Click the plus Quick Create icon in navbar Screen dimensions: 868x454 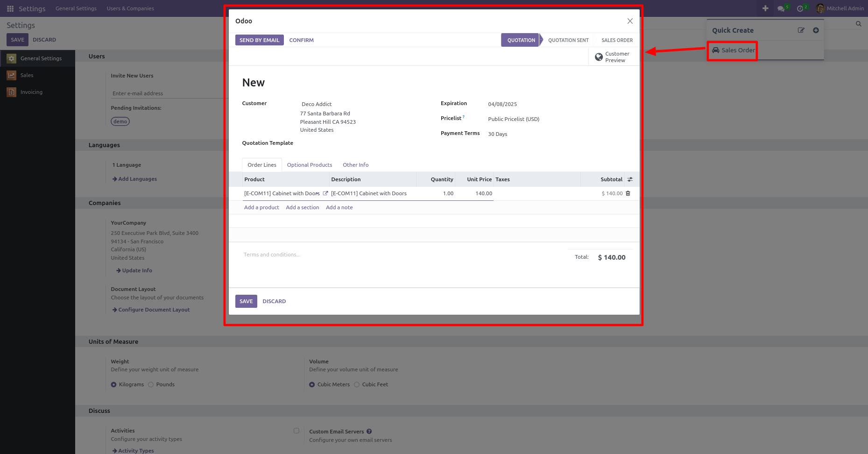pyautogui.click(x=765, y=8)
